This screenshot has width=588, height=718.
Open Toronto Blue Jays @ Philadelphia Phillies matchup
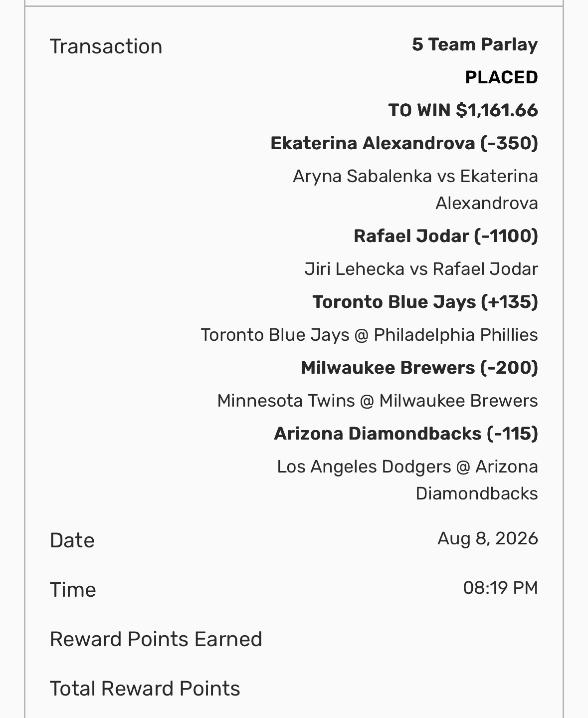pos(369,335)
